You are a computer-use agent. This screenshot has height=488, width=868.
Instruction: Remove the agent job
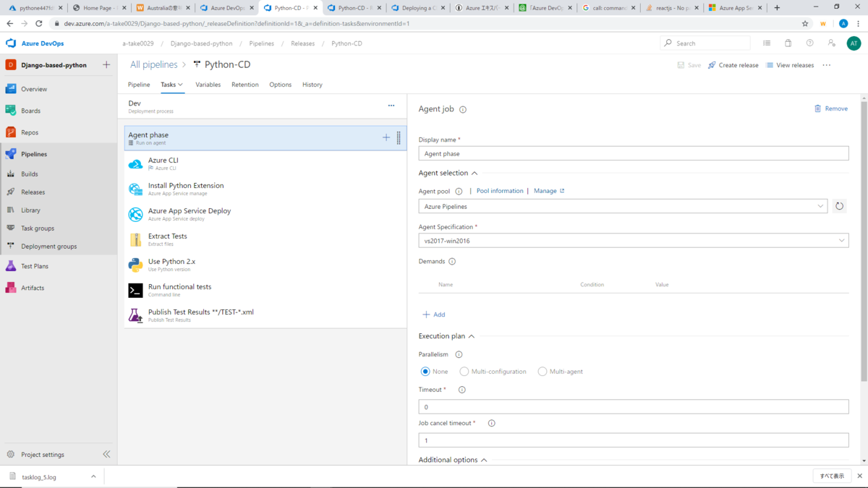click(831, 108)
